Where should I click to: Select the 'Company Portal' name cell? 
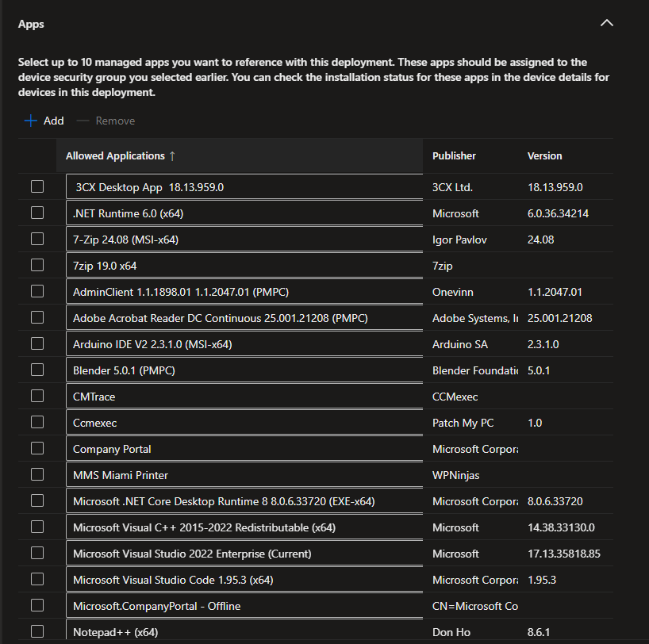point(244,449)
